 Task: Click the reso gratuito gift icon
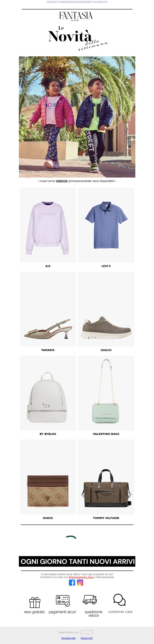click(x=35, y=602)
